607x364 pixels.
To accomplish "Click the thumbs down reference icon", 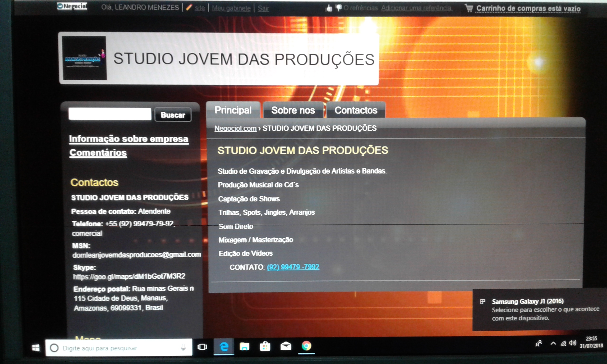I will [339, 8].
